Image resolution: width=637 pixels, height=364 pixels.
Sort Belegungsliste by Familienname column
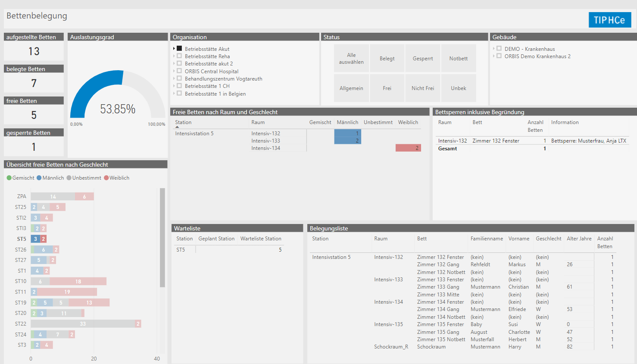tap(487, 239)
